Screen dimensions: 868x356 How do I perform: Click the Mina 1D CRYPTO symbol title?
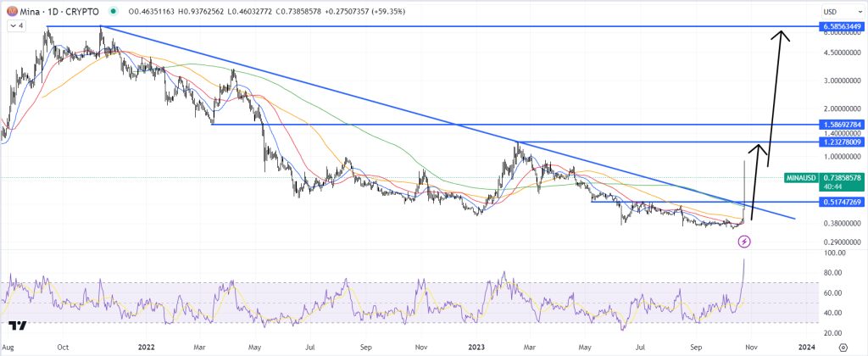click(60, 11)
